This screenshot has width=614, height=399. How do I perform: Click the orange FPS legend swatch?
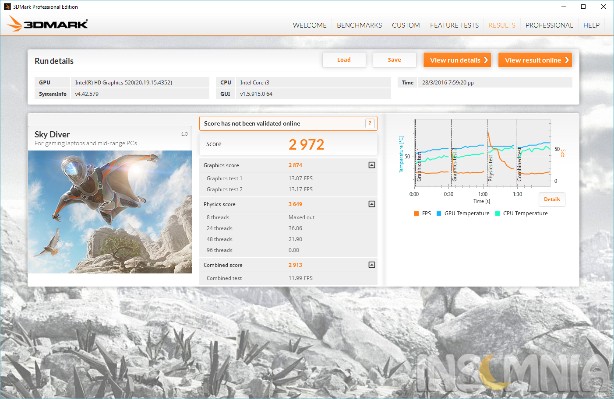[416, 213]
